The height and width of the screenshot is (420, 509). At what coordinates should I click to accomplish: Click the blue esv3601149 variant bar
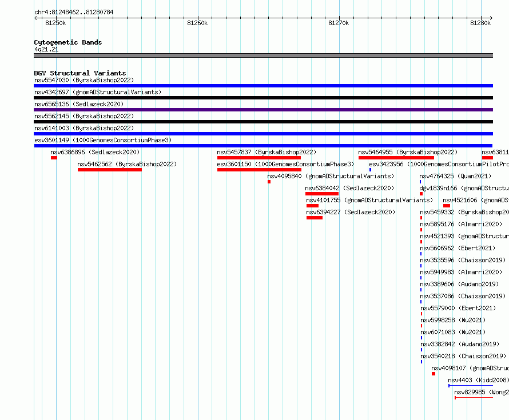point(263,146)
